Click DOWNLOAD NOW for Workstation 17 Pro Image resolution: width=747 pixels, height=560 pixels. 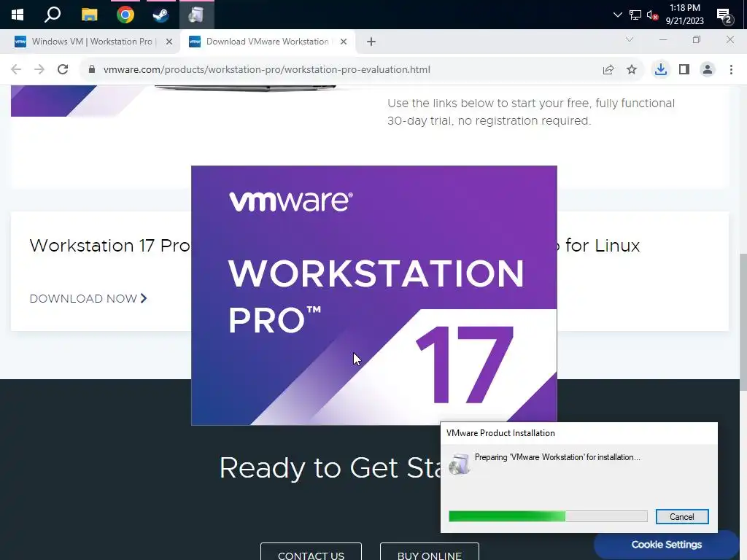pyautogui.click(x=88, y=298)
